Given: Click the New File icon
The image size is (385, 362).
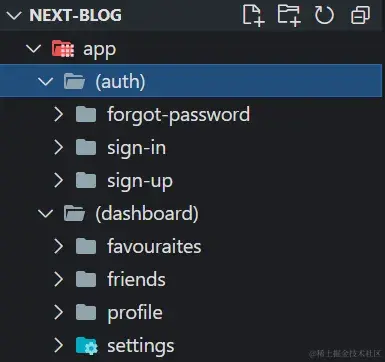Looking at the screenshot, I should (253, 15).
